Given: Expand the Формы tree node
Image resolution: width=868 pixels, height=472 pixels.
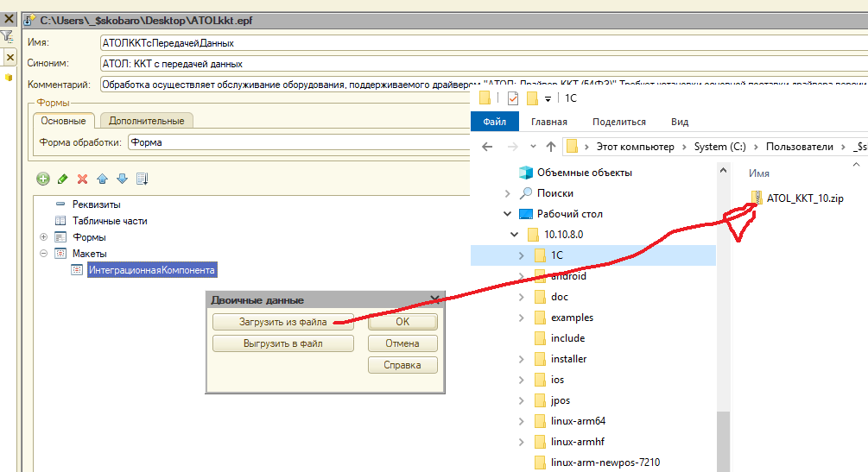Looking at the screenshot, I should click(44, 236).
